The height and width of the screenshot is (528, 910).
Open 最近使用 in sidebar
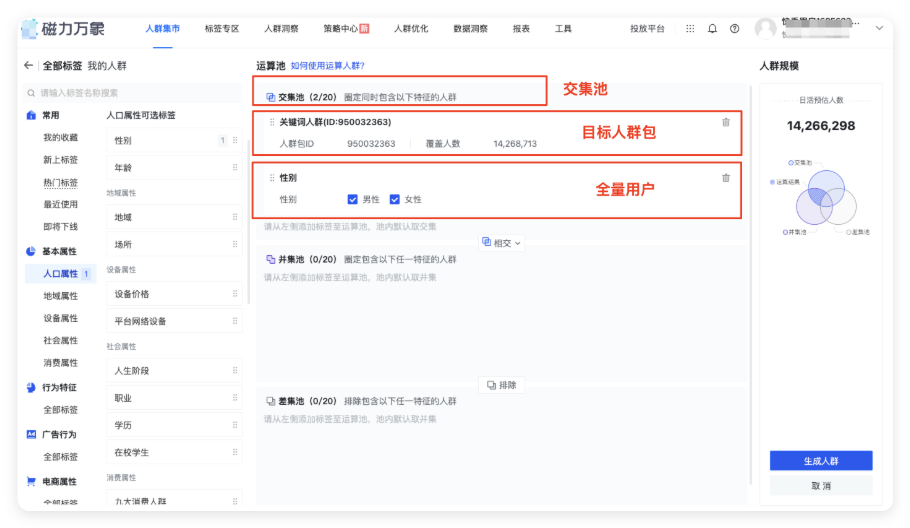point(60,204)
